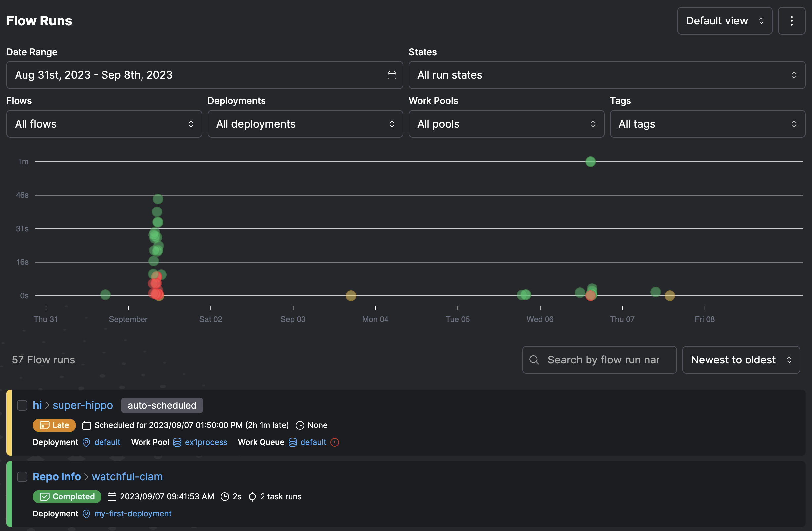Click the Repo Info flow link
812x531 pixels.
click(57, 476)
